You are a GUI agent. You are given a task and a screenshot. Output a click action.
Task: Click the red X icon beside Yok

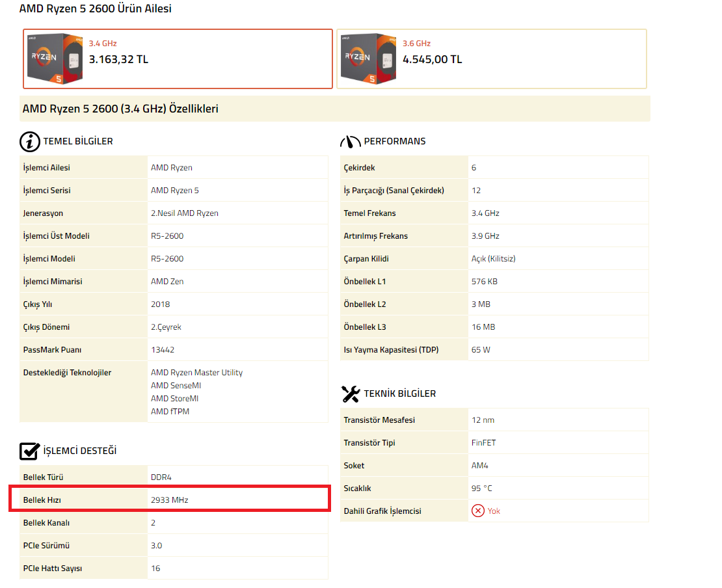[x=478, y=511]
